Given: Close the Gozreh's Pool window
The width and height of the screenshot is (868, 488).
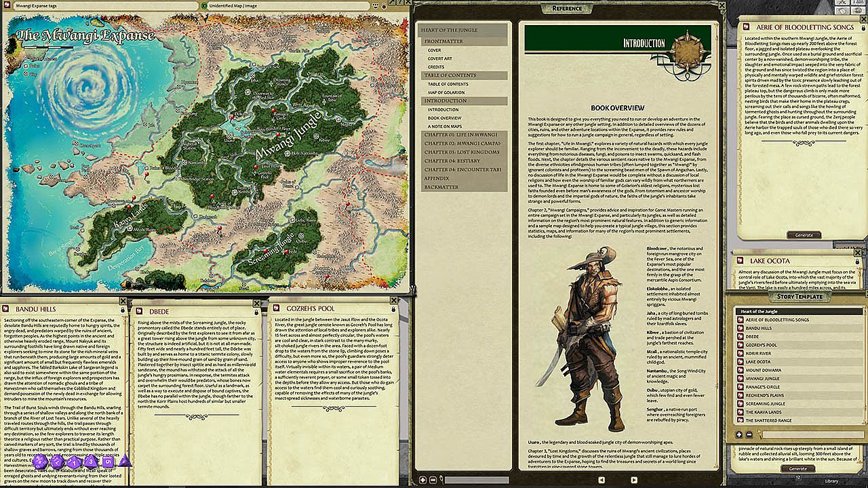Looking at the screenshot, I should (394, 300).
